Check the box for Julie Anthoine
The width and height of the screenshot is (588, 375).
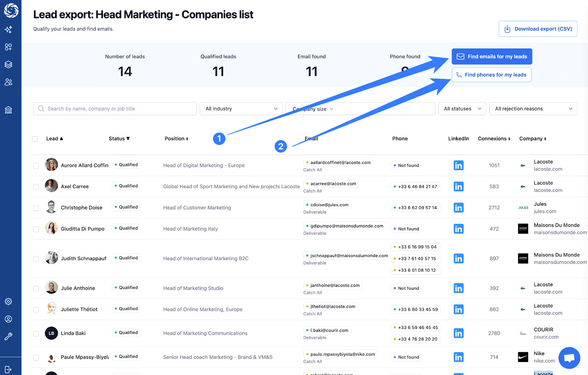[36, 289]
